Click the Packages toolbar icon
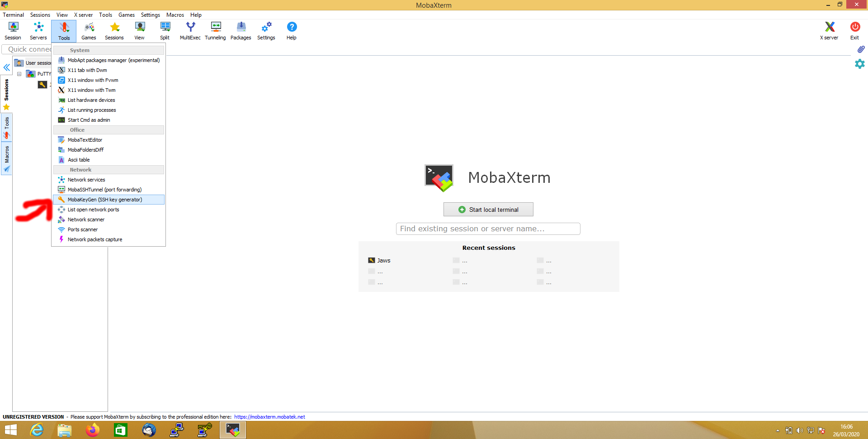 (x=241, y=31)
